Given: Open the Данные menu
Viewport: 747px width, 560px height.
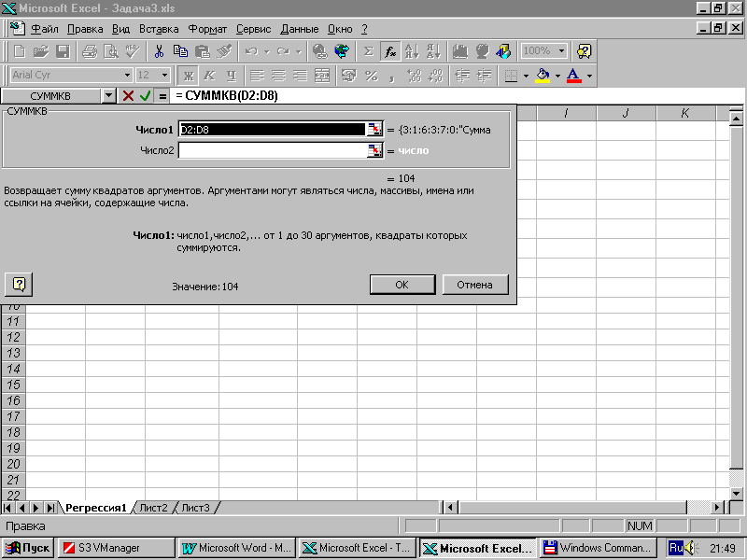Looking at the screenshot, I should point(299,29).
